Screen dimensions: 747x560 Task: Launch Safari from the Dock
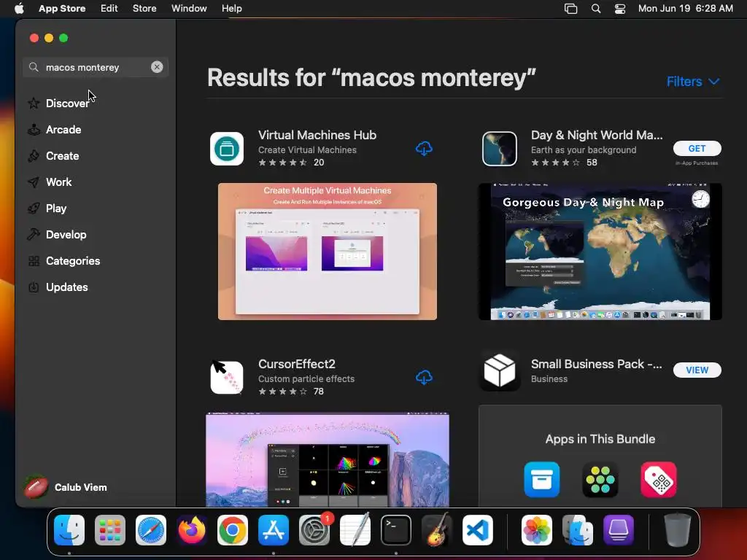pos(150,530)
